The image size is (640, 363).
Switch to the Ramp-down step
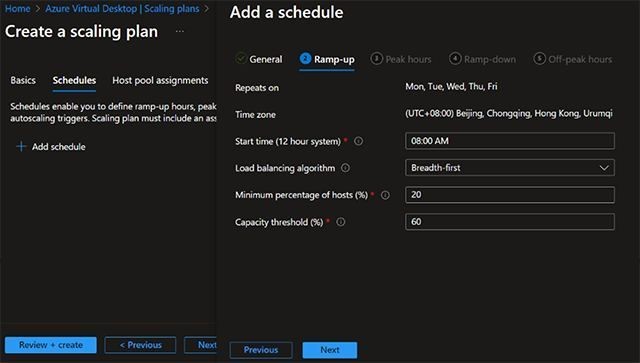tap(482, 59)
